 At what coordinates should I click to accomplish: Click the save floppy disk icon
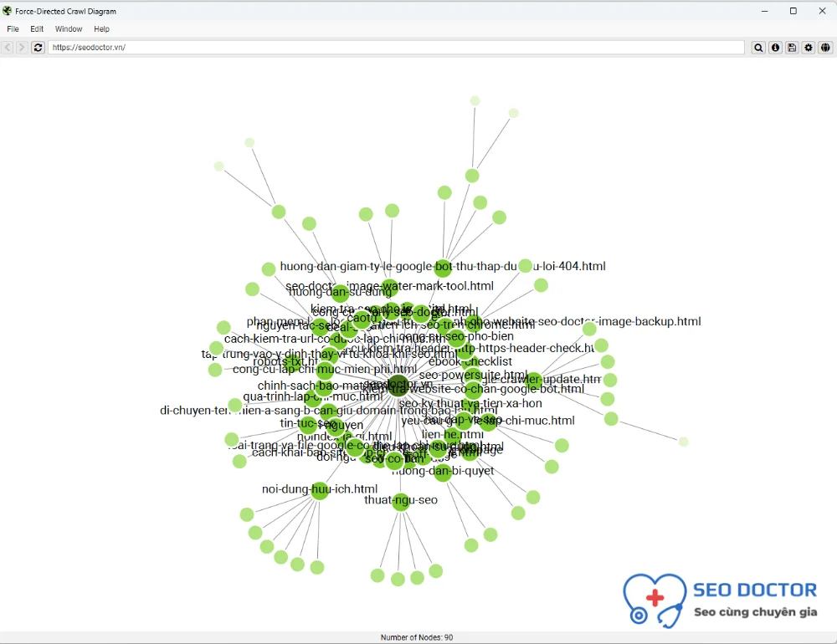tap(792, 48)
